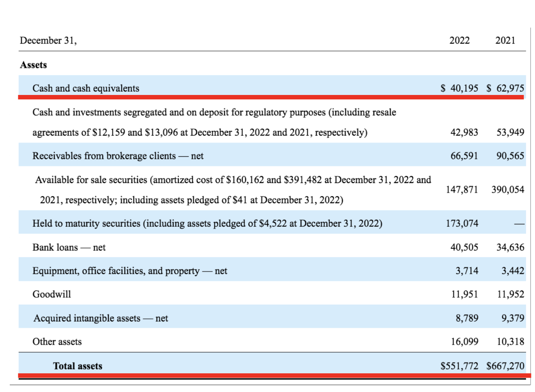Click the 'Held to maturity securities' row label
The width and height of the screenshot is (535, 392).
[x=207, y=224]
